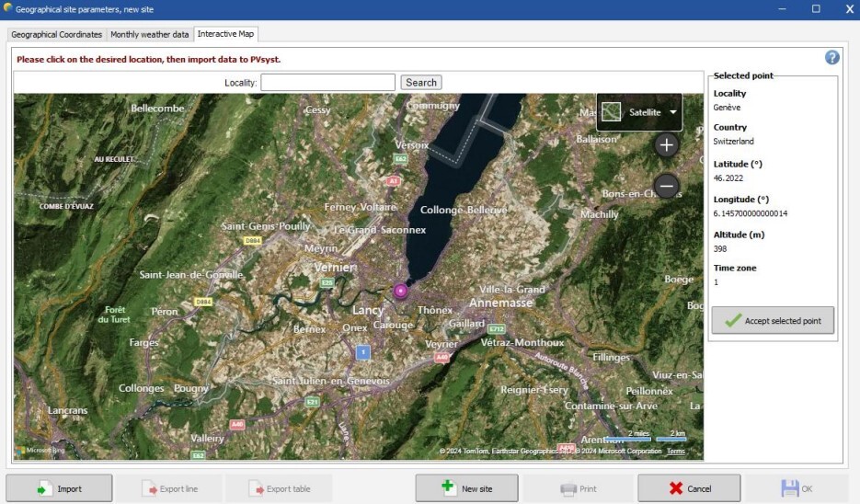Click the Annemasse label on the map
Screen dimensions: 860x504
pyautogui.click(x=501, y=303)
